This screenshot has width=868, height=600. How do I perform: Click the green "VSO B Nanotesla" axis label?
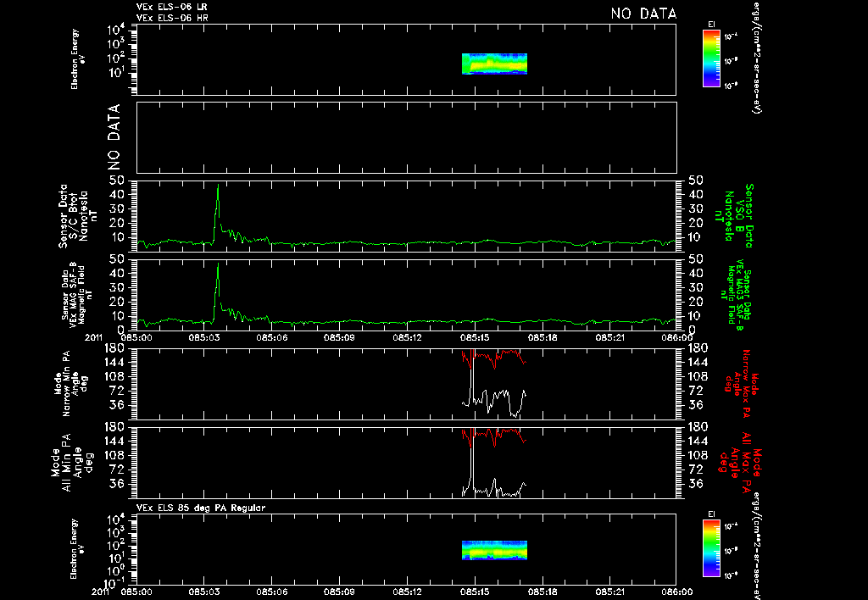pyautogui.click(x=735, y=216)
